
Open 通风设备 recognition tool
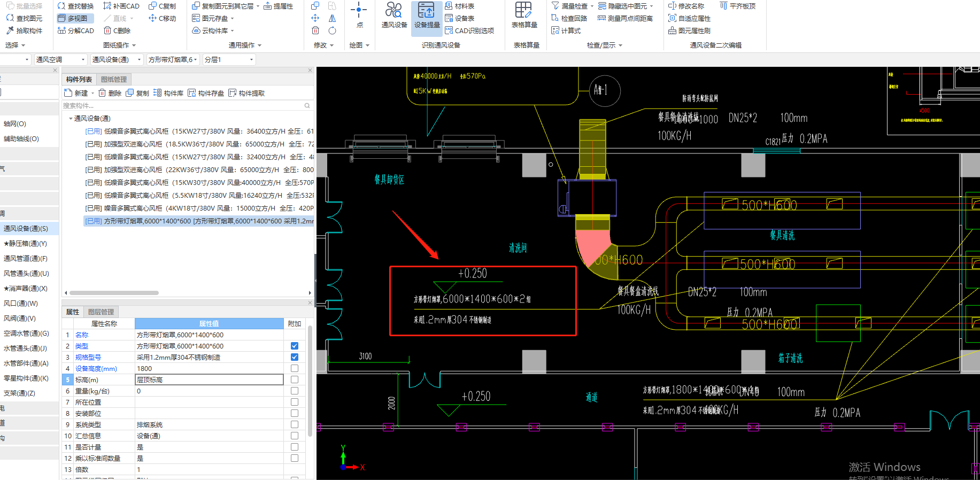coord(394,15)
